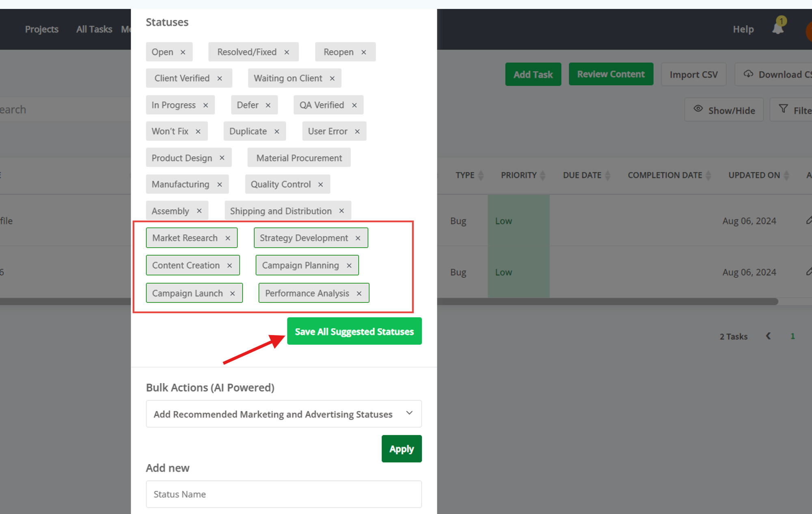The height and width of the screenshot is (514, 812).
Task: Remove the Market Research status
Action: 228,238
